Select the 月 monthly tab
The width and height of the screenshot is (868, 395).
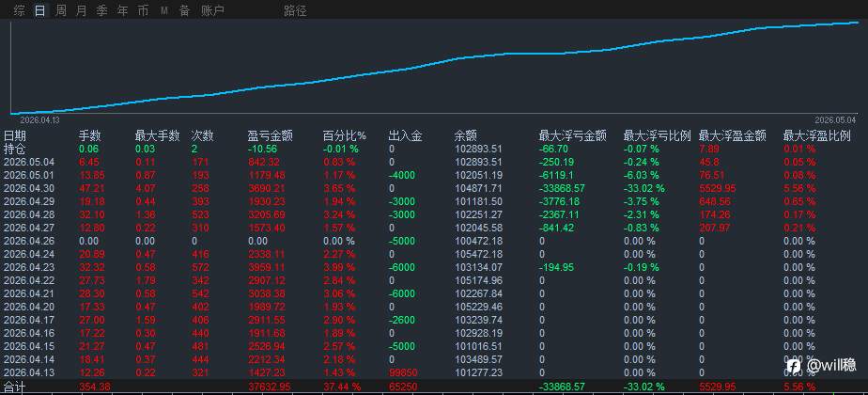click(x=82, y=10)
